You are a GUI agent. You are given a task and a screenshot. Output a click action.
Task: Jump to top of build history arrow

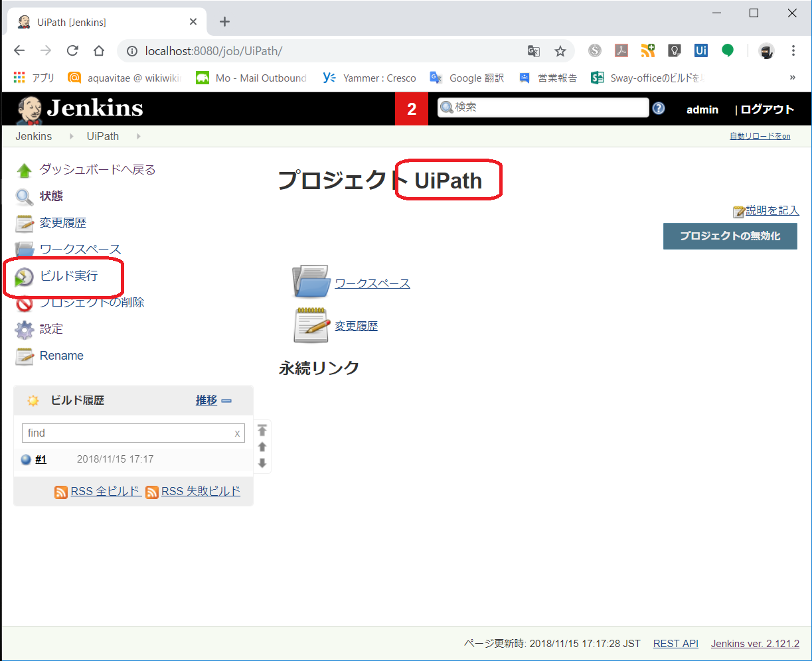(x=262, y=430)
